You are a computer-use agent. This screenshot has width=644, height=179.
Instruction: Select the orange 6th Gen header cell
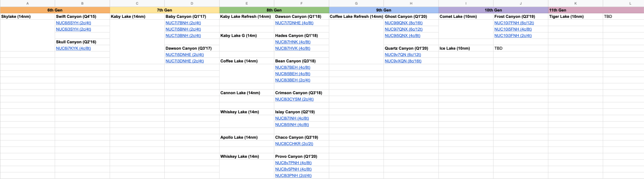point(55,10)
